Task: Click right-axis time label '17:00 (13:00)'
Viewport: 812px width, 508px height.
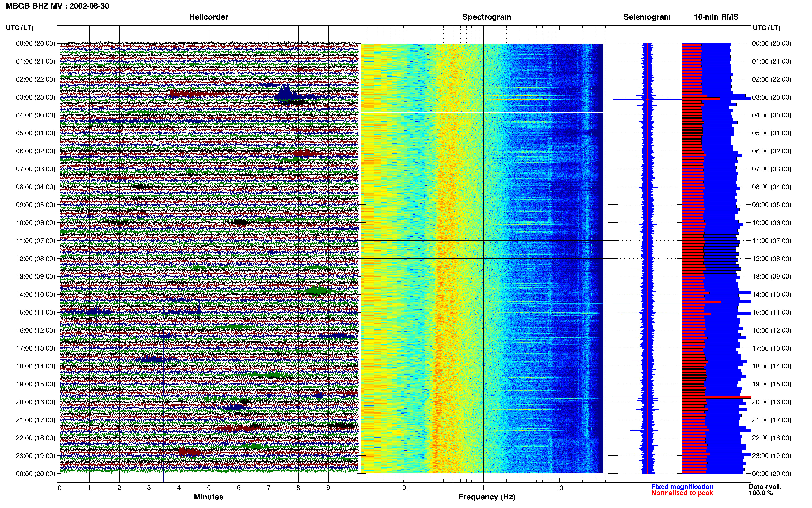Action: (x=772, y=348)
